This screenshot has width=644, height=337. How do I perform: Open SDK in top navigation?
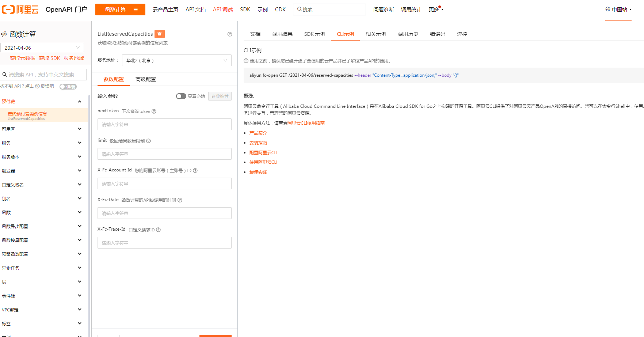245,10
